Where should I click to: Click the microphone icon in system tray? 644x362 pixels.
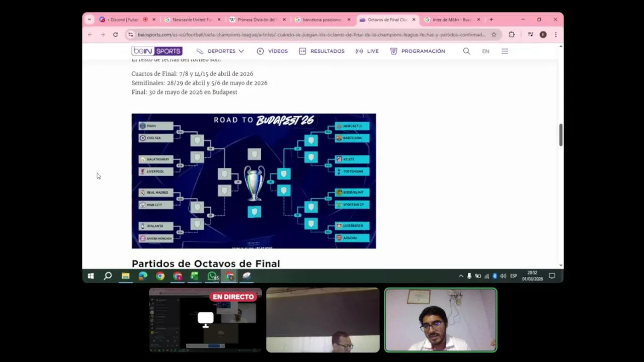click(x=469, y=276)
